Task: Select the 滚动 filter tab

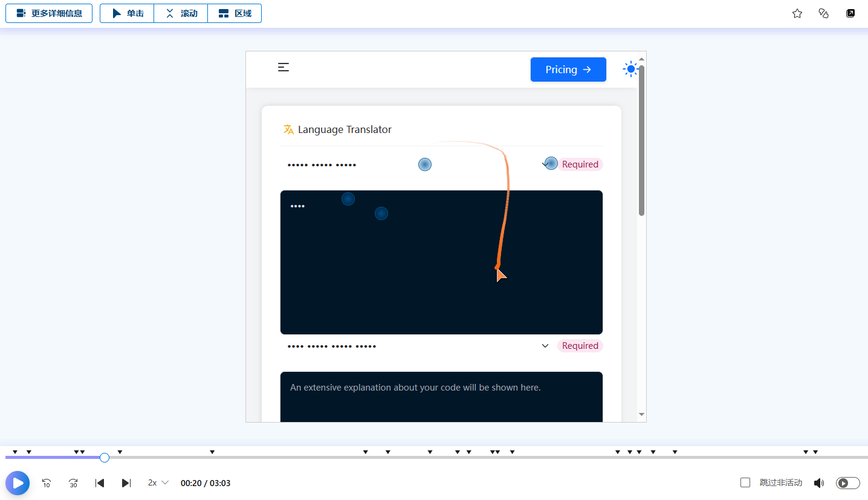Action: (x=181, y=13)
